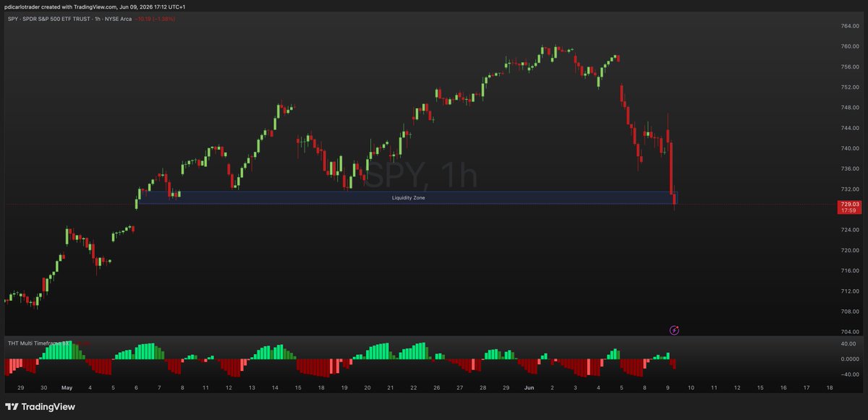Click the 712.00 price axis label

point(849,291)
